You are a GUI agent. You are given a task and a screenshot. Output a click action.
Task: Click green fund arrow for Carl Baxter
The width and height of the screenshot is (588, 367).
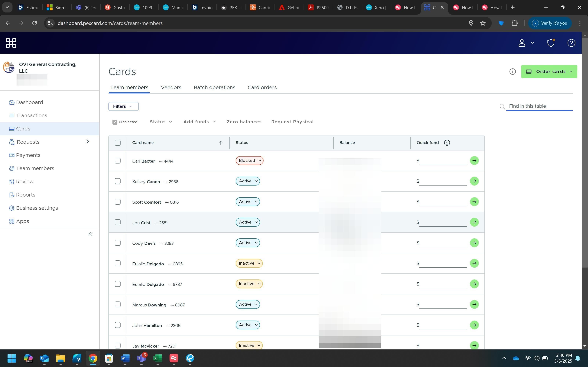(x=474, y=160)
